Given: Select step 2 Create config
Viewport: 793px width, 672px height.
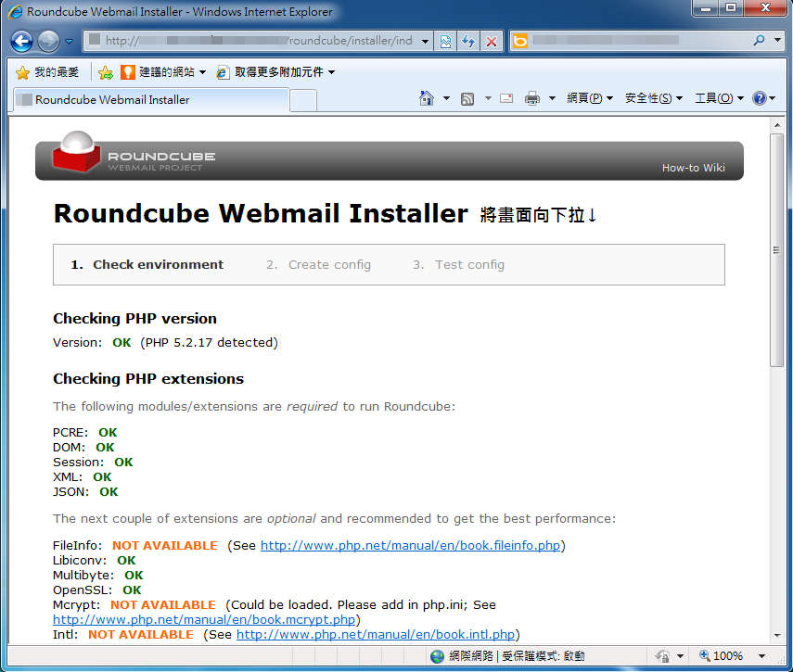Looking at the screenshot, I should coord(319,265).
